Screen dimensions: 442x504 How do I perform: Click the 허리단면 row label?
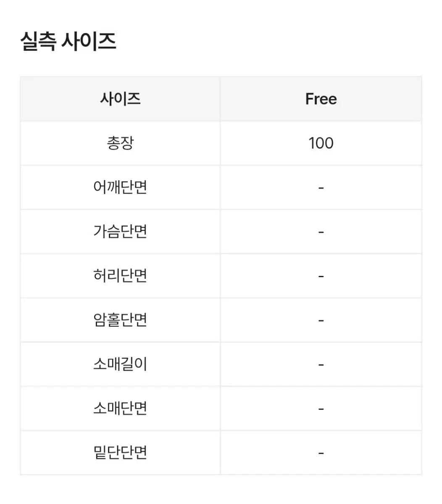[x=120, y=276]
